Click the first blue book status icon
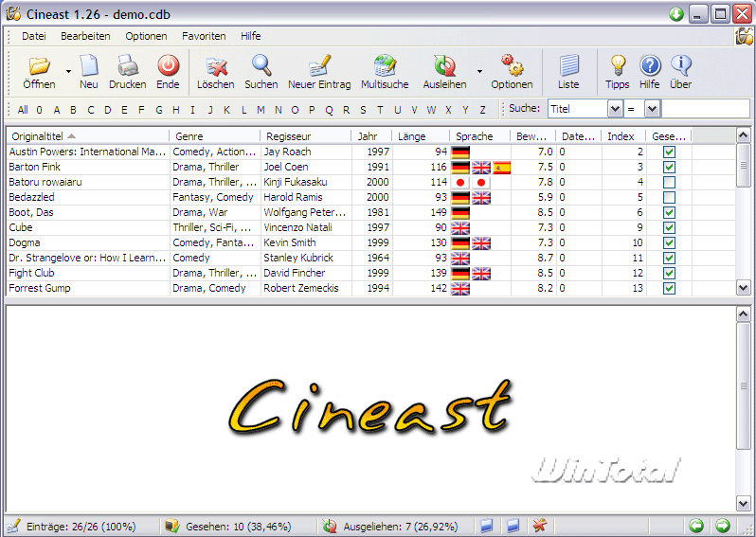Viewport: 756px width, 537px height. [x=487, y=526]
